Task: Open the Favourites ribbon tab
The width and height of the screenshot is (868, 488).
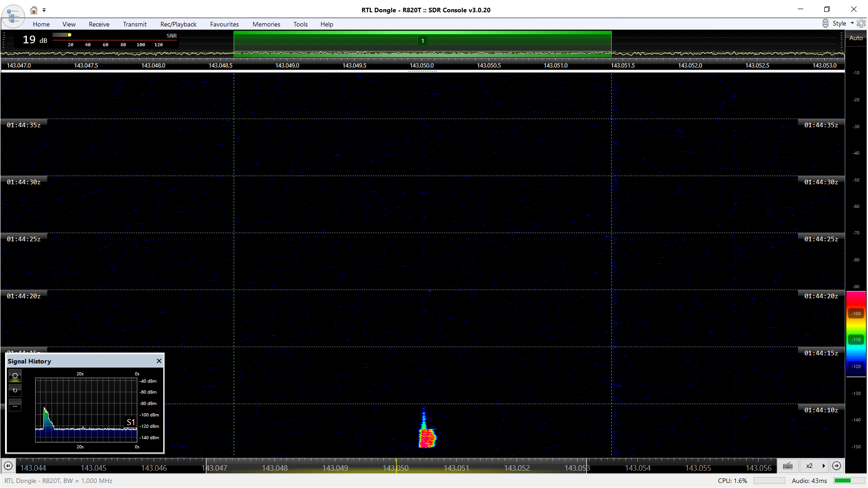Action: 224,24
